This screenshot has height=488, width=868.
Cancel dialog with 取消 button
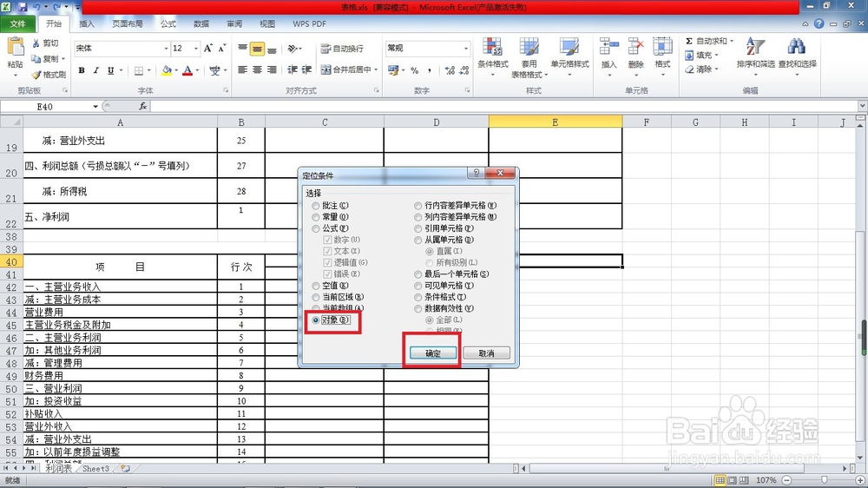click(x=486, y=353)
